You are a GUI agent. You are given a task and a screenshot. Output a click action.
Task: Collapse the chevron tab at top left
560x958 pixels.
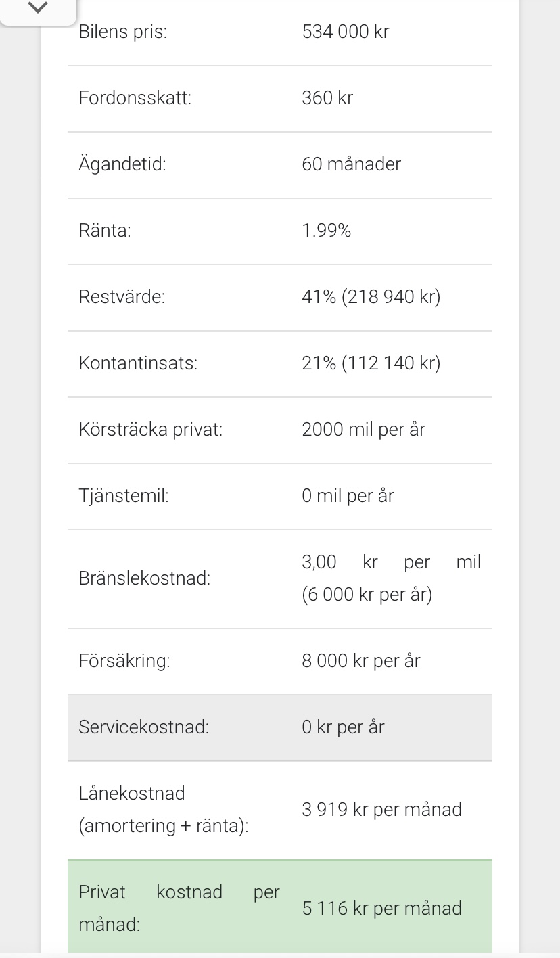click(x=39, y=9)
